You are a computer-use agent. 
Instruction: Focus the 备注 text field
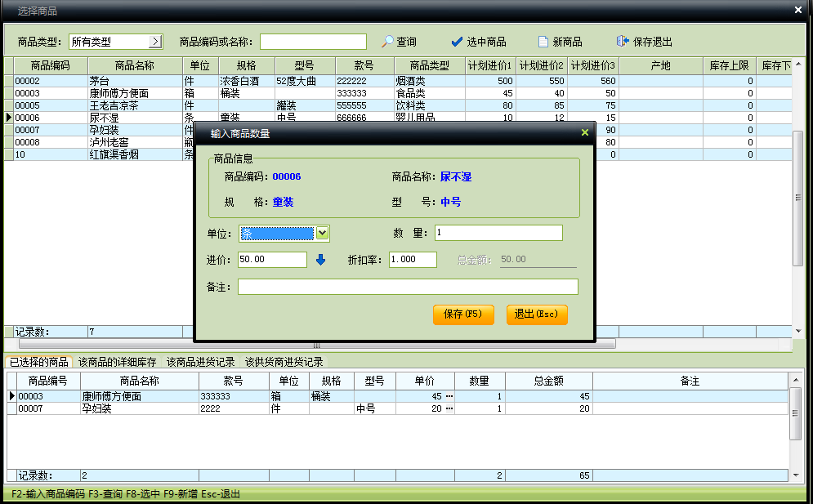(407, 287)
